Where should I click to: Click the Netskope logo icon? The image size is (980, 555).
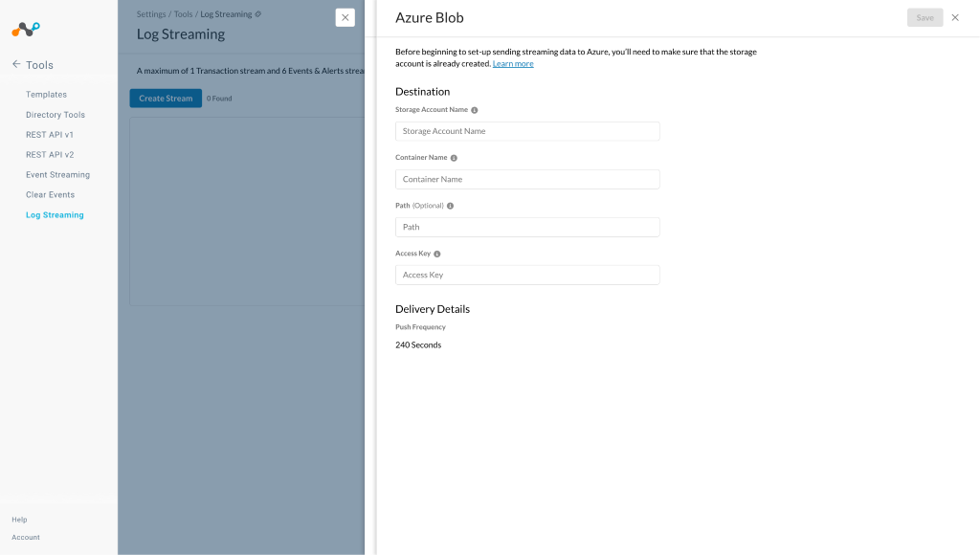point(26,29)
